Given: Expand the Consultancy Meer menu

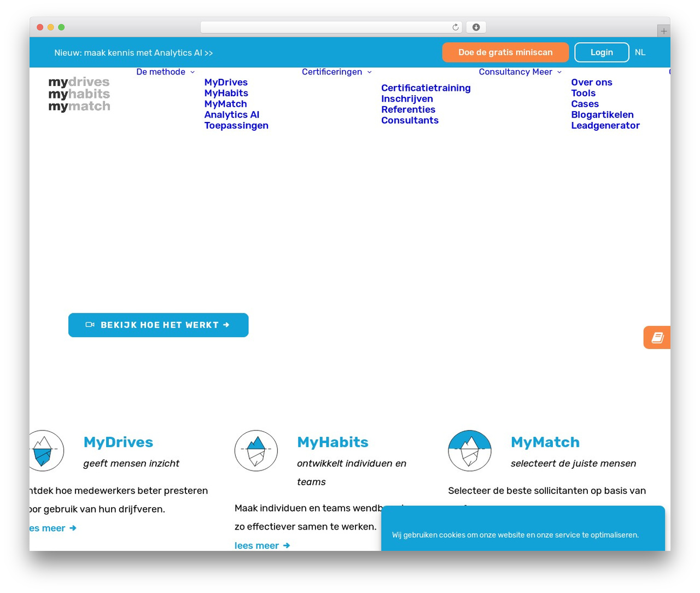Looking at the screenshot, I should tap(520, 72).
